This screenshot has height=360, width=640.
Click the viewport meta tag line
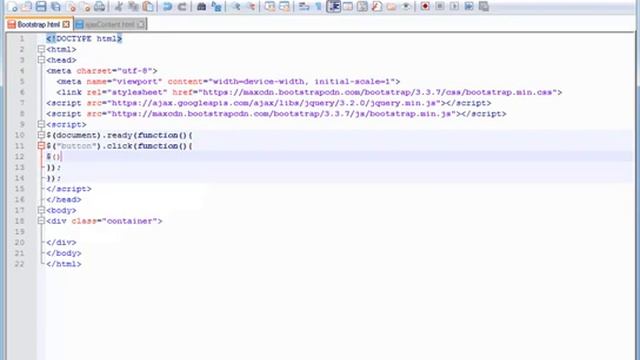(228, 82)
